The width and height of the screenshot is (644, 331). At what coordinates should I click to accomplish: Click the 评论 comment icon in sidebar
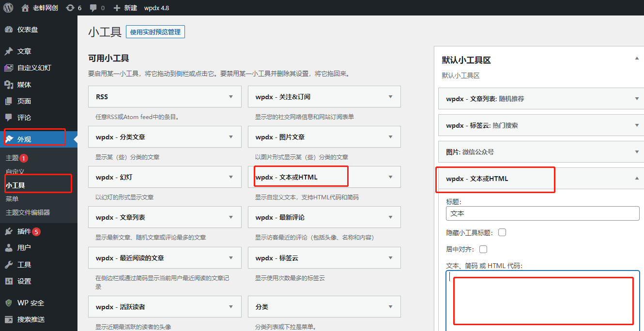pos(9,118)
